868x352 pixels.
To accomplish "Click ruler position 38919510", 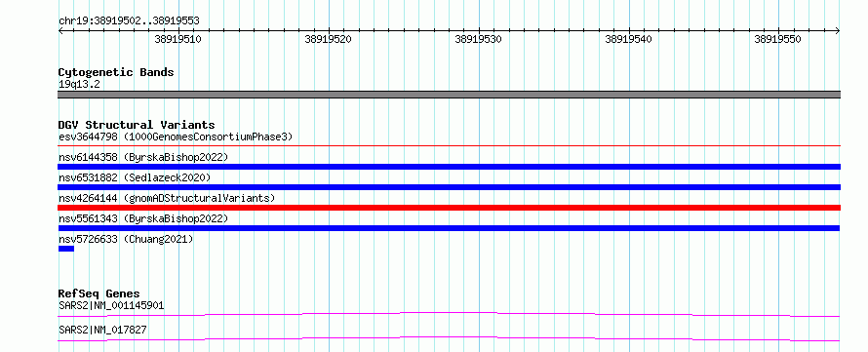I will [x=178, y=39].
